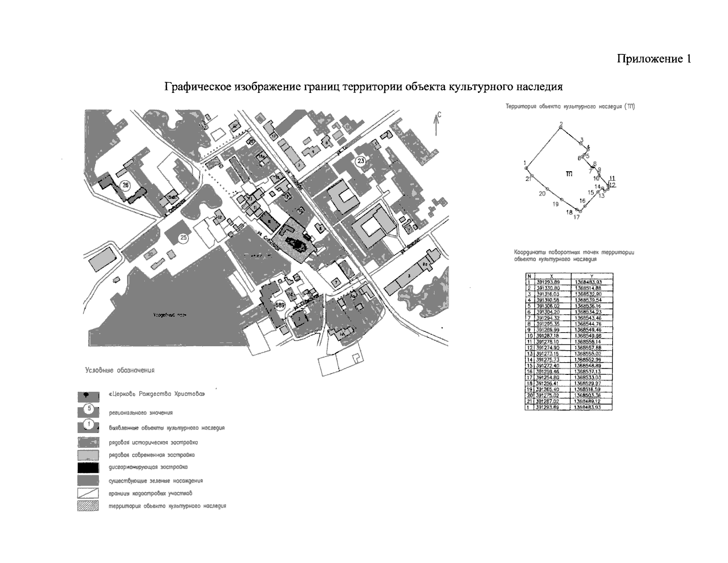728x563 pixels.
Task: Click turning point 16 on boundary diagram
Action: click(x=585, y=206)
